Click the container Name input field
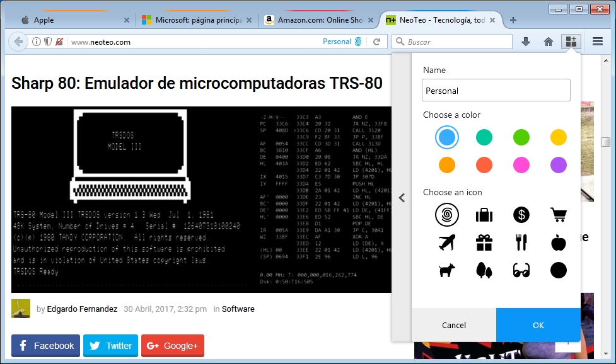Image resolution: width=616 pixels, height=364 pixels. point(496,90)
